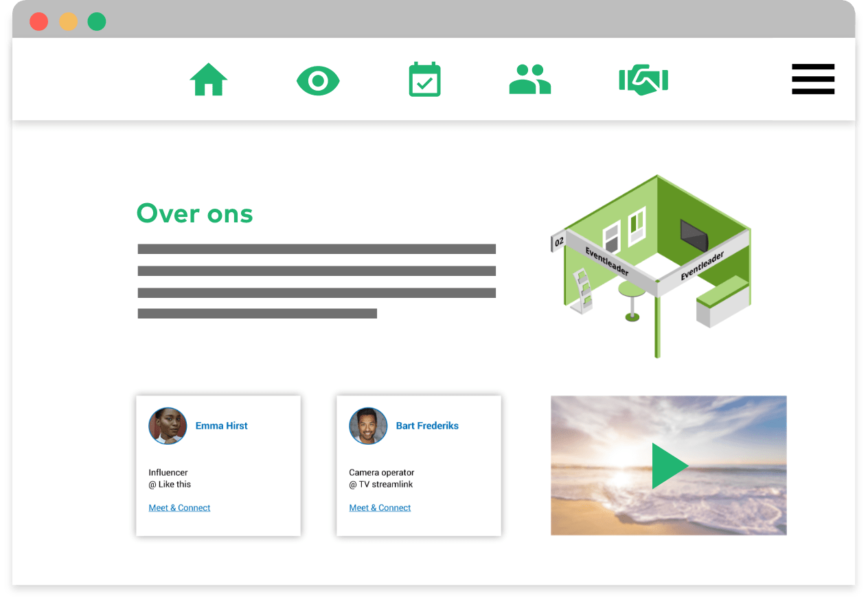Open the hamburger menu

pos(813,79)
